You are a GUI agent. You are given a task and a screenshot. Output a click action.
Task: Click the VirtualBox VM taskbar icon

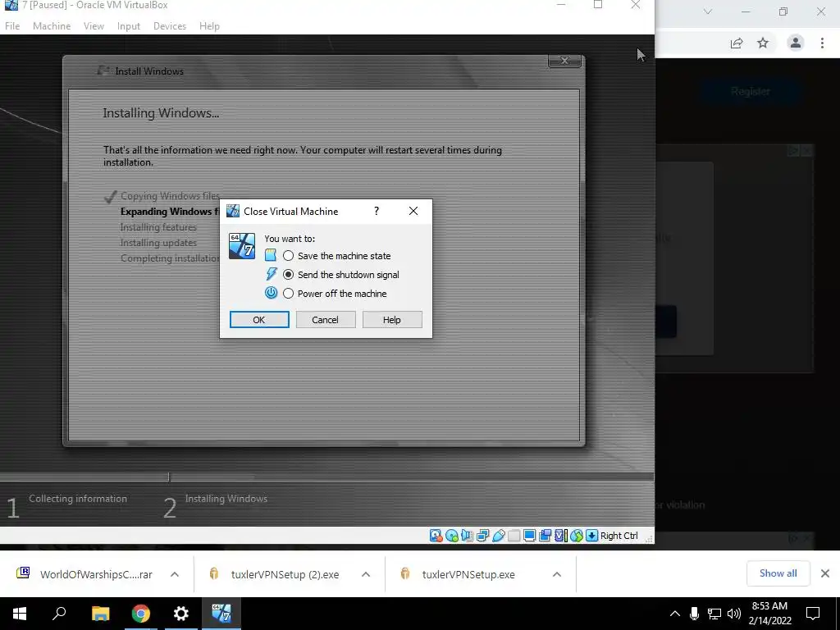221,614
